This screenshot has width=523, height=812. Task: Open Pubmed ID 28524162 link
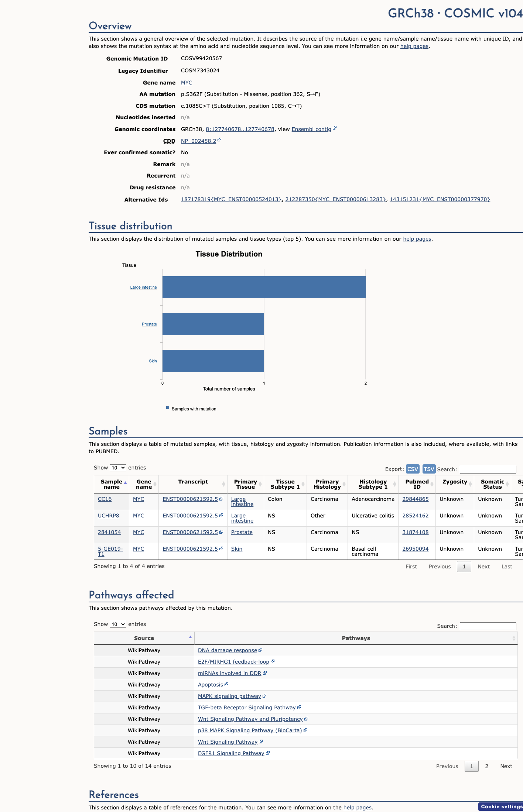tap(416, 516)
